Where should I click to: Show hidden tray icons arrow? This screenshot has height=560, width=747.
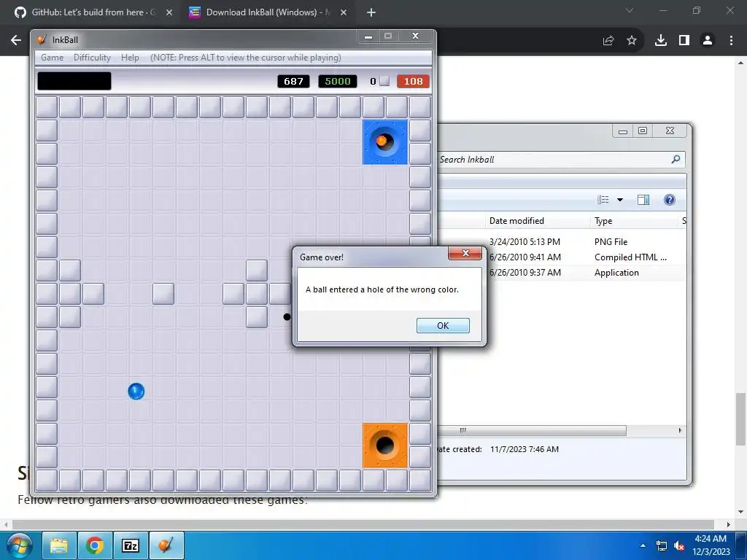643,545
